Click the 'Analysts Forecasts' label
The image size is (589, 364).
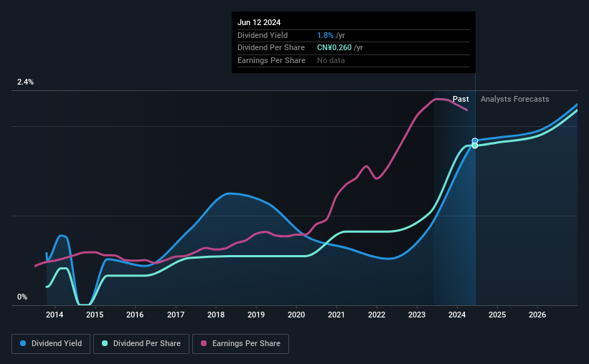click(514, 99)
